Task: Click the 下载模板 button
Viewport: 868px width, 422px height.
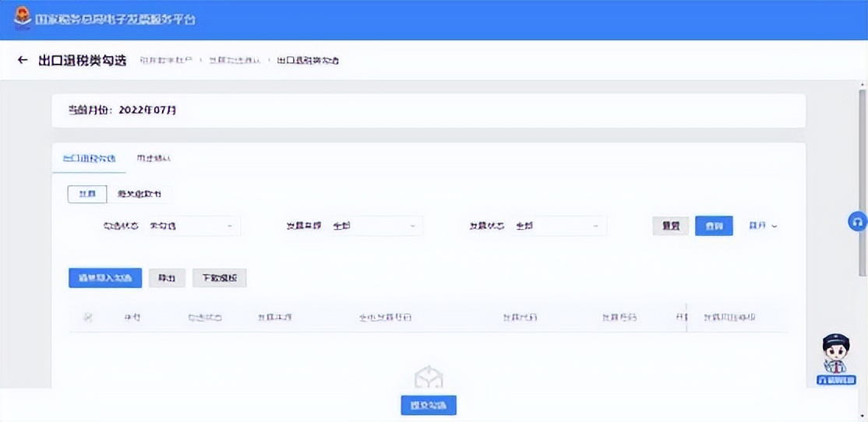Action: (x=219, y=278)
